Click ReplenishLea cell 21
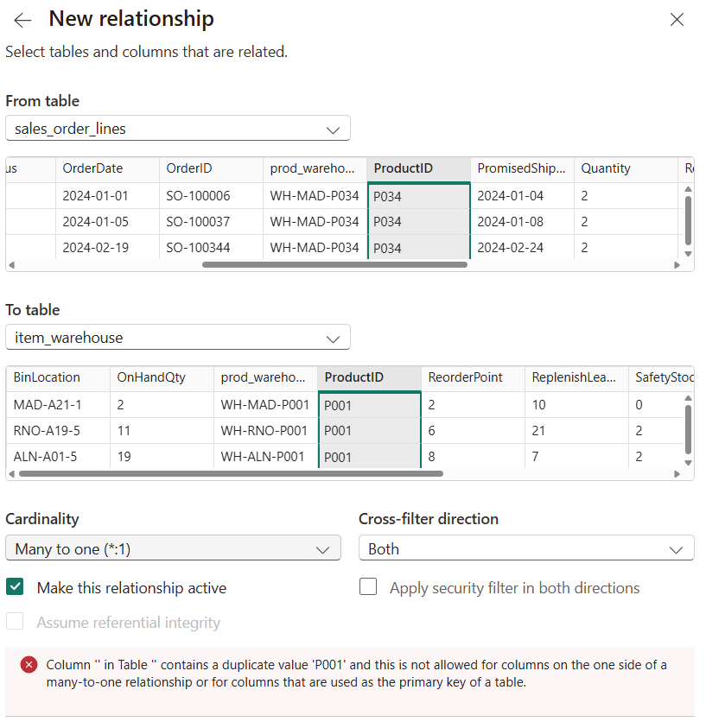Screen dimensions: 706x728 [576, 431]
